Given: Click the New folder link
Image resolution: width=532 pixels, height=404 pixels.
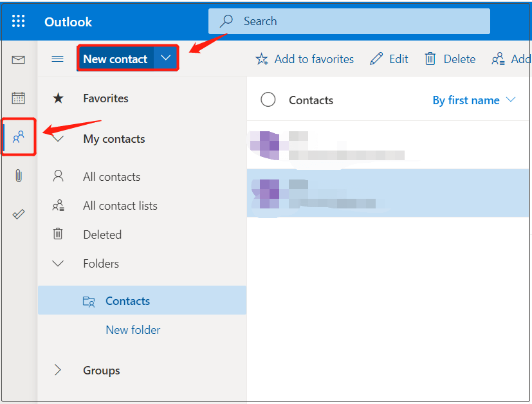Looking at the screenshot, I should point(133,330).
